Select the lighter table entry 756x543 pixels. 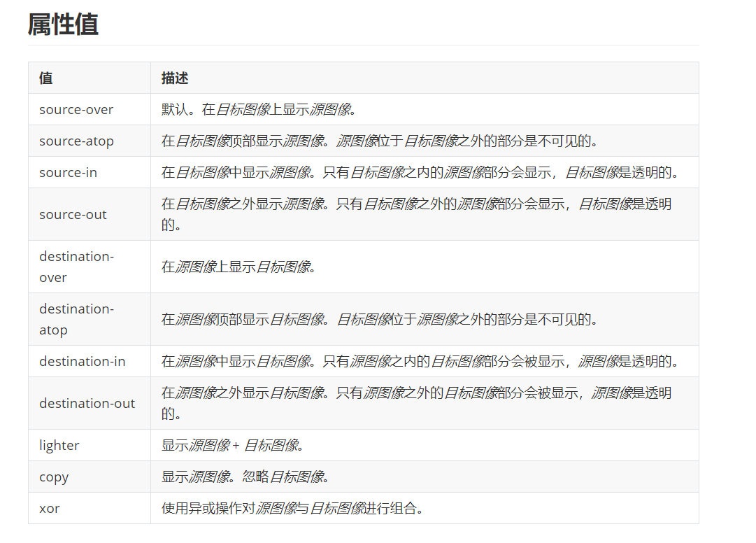tap(59, 445)
